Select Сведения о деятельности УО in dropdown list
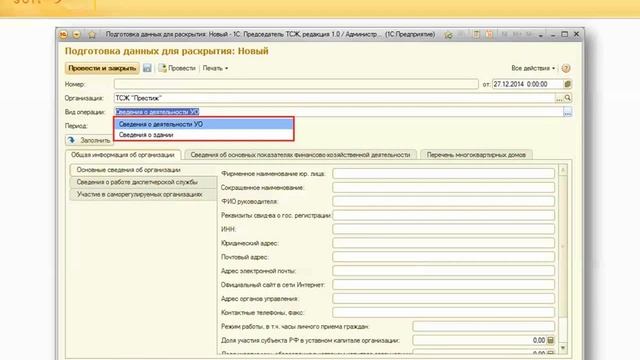This screenshot has width=640, height=360. [204, 124]
